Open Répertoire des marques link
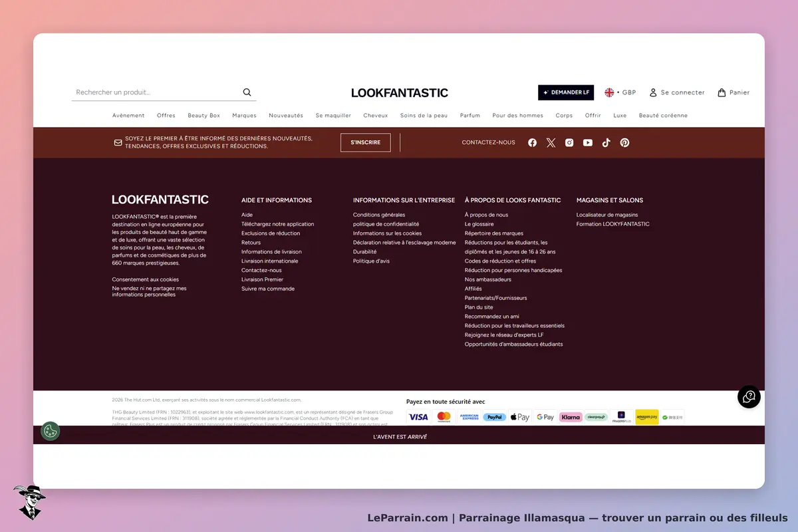Image resolution: width=798 pixels, height=532 pixels. (494, 233)
